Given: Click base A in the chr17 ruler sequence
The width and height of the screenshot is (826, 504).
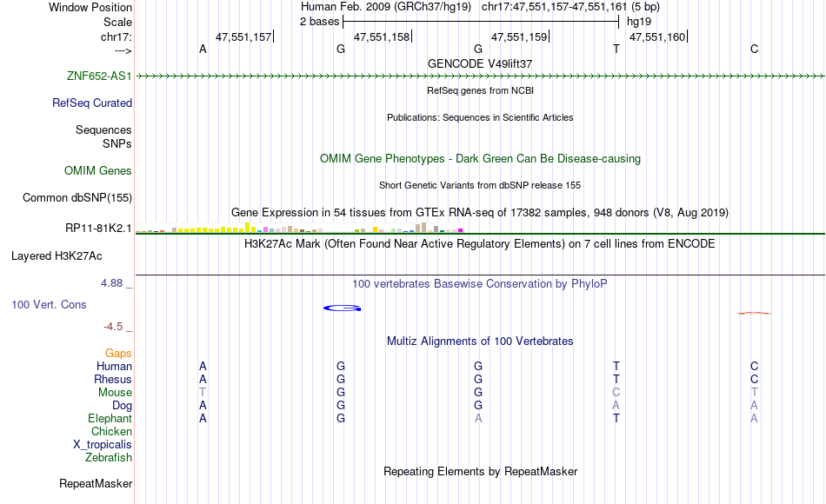Looking at the screenshot, I should click(x=203, y=49).
